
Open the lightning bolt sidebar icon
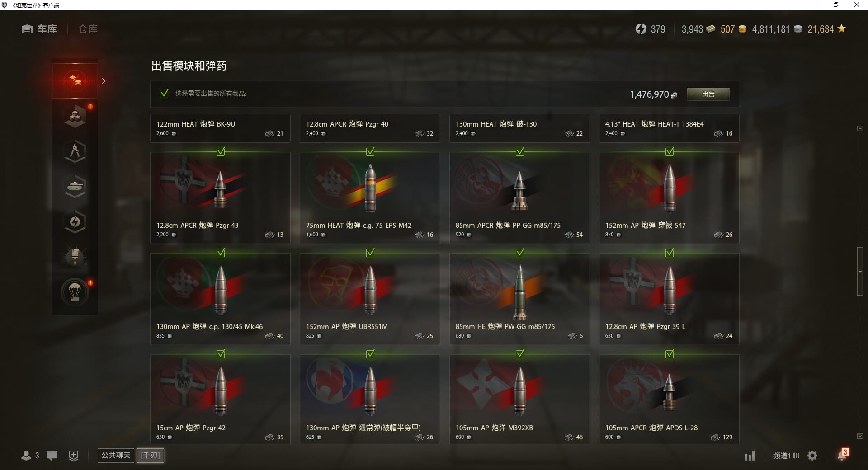click(x=75, y=222)
